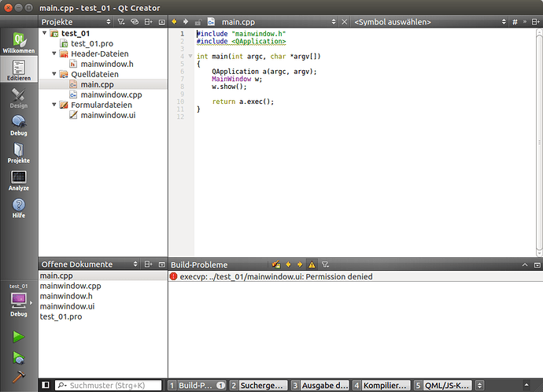The width and height of the screenshot is (543, 392).
Task: Build the project with hammer icon
Action: coord(18,377)
